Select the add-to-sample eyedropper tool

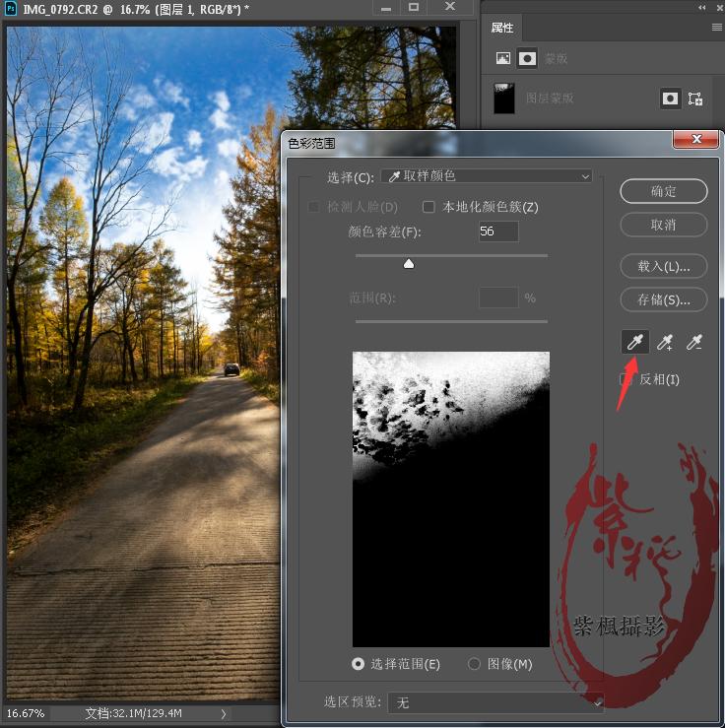point(665,342)
